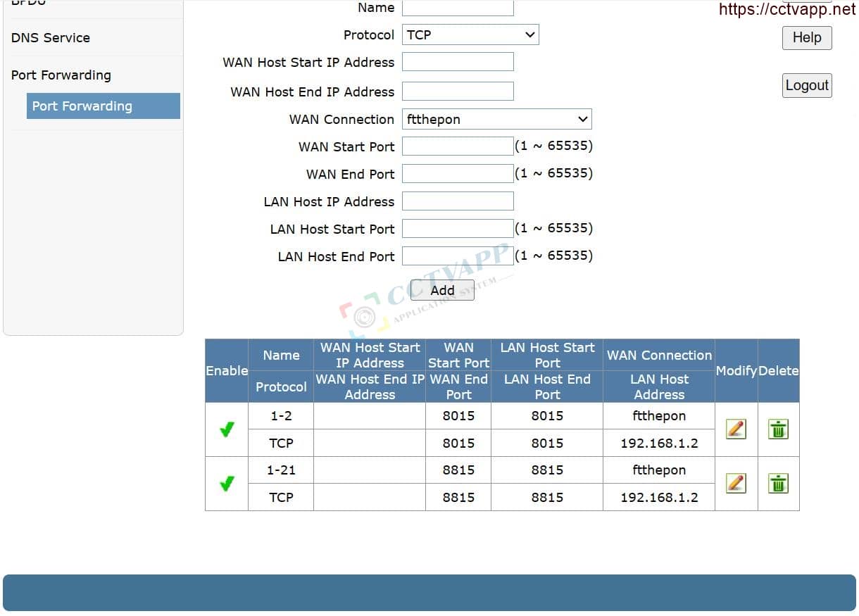Open DNS Service in the sidebar
Image resolution: width=859 pixels, height=616 pixels.
(51, 38)
